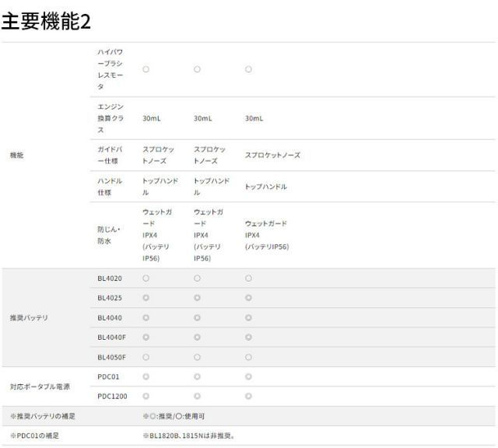Click the third-column スプロケットノーズ text
This screenshot has height=448, width=498.
272,156
